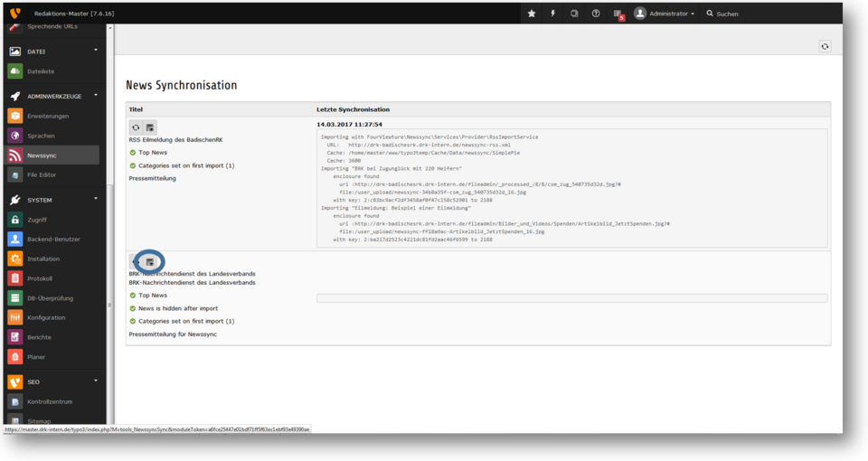Open the Erweiterungen module
This screenshot has height=461, width=868.
(x=48, y=116)
